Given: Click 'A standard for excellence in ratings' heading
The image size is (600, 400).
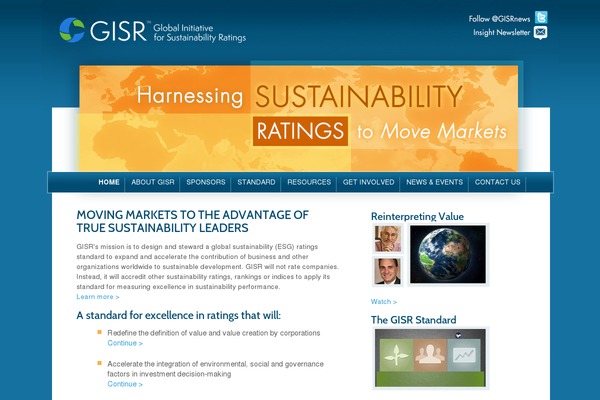Looking at the screenshot, I should [x=178, y=315].
